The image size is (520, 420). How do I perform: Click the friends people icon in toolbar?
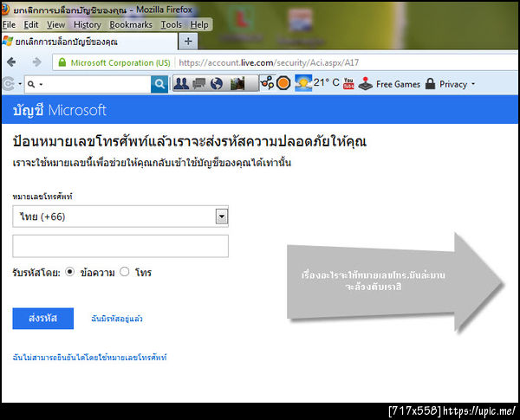pyautogui.click(x=181, y=83)
